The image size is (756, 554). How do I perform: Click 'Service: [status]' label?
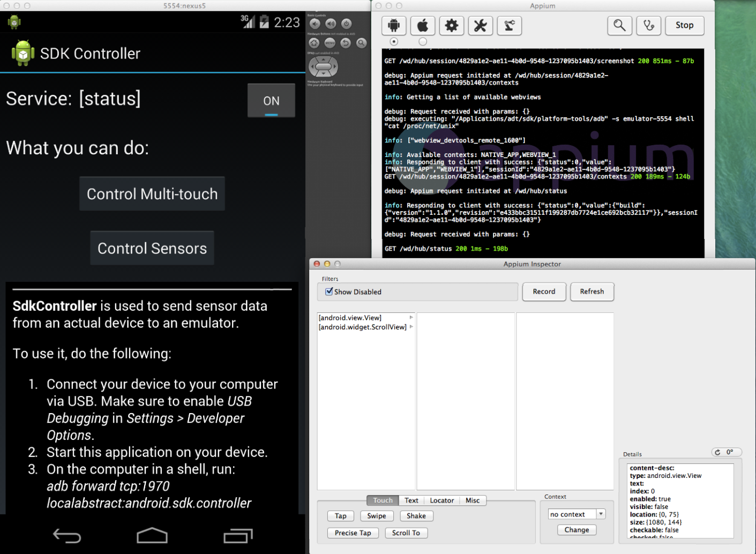[73, 99]
